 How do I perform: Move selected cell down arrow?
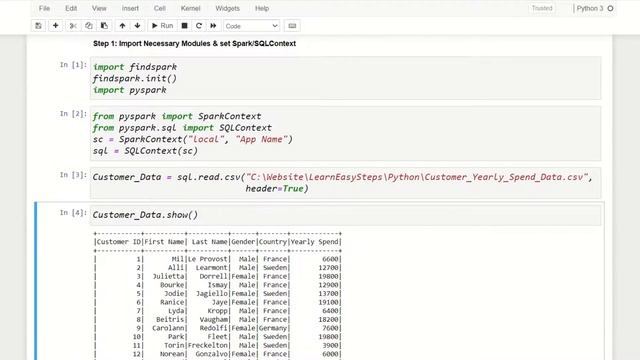[138, 26]
